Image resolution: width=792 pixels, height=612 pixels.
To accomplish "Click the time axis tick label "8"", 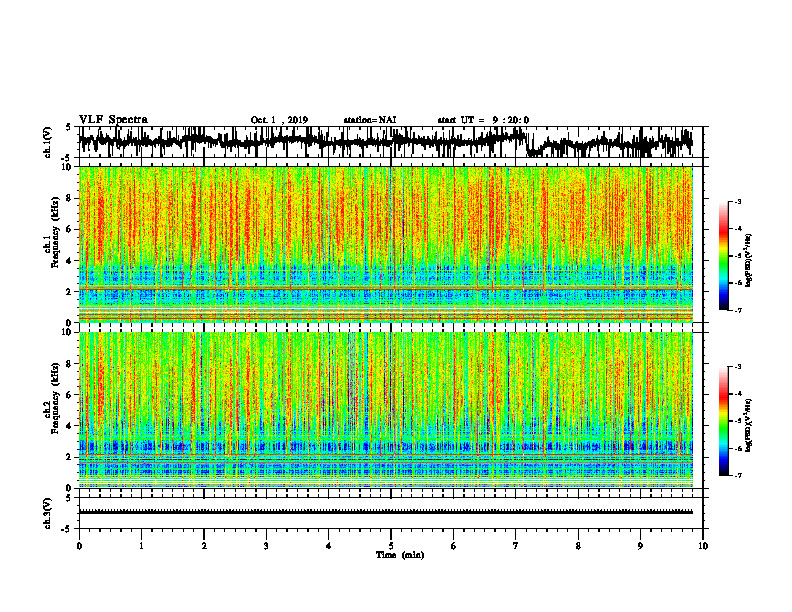I will tap(578, 546).
